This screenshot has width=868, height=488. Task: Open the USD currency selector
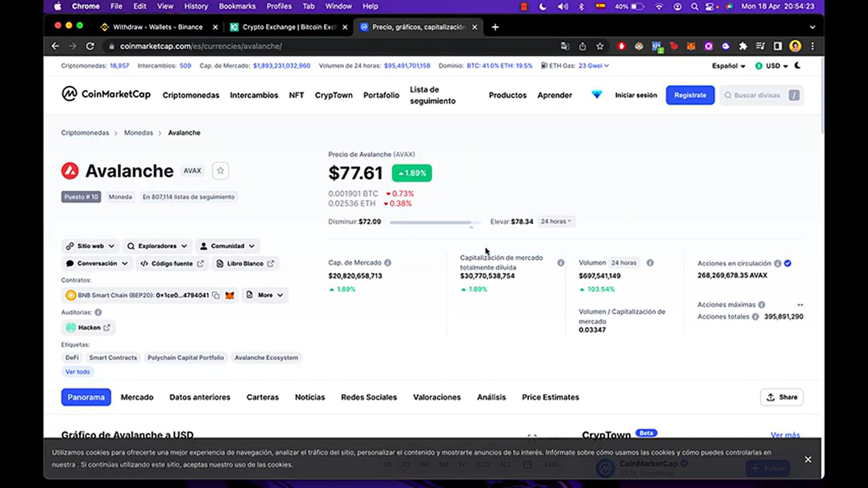point(772,66)
